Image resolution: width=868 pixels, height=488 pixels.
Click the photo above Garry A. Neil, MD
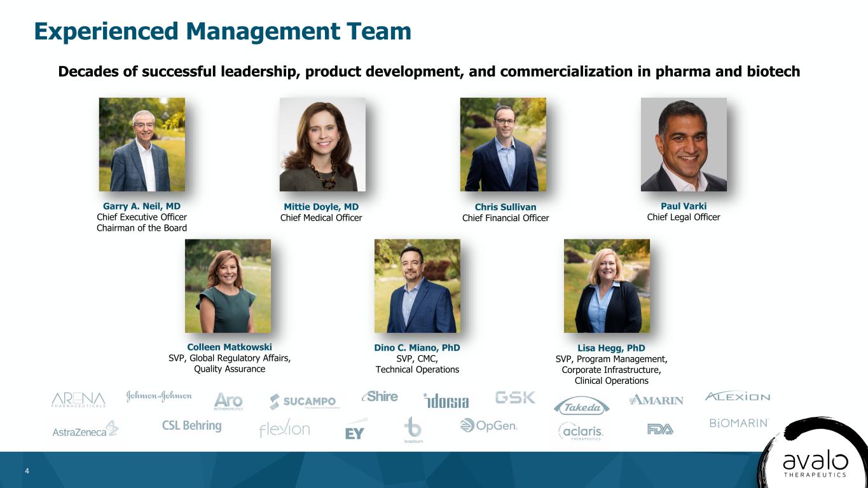tap(142, 144)
